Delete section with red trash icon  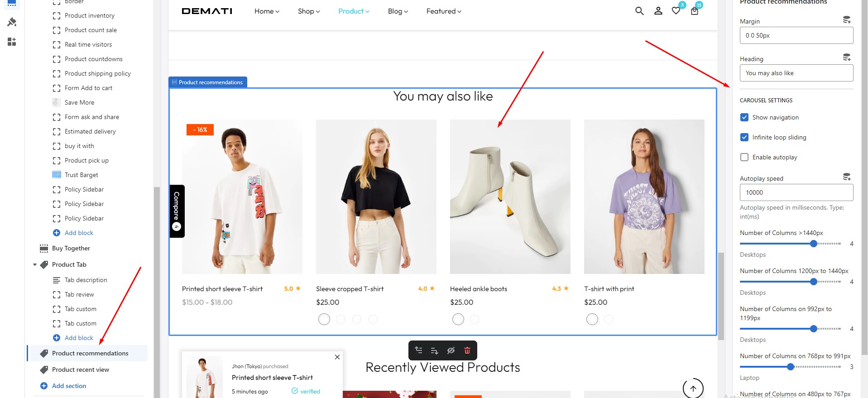click(x=467, y=350)
